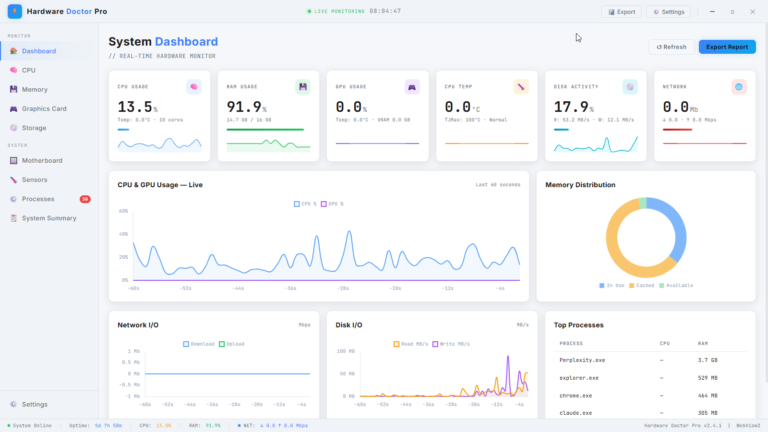Toggle Upload series in Network I/O
The height and width of the screenshot is (432, 768).
[232, 344]
